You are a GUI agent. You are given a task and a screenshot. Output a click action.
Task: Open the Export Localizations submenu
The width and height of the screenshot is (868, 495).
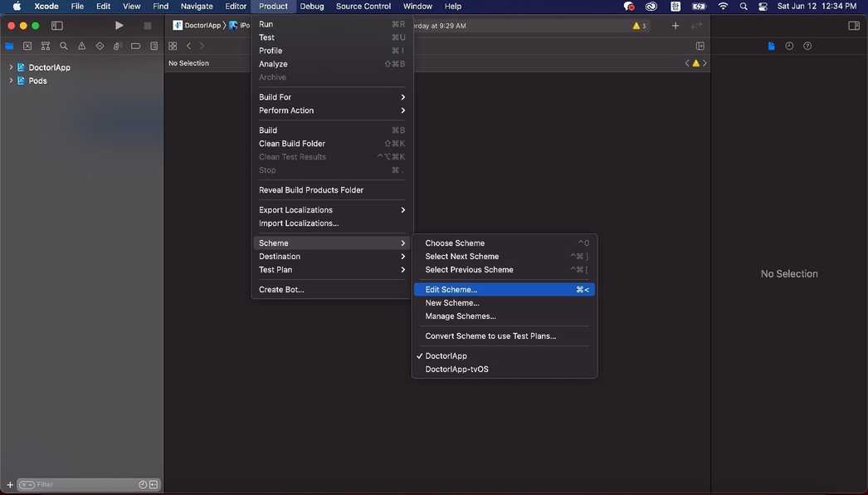(x=332, y=210)
